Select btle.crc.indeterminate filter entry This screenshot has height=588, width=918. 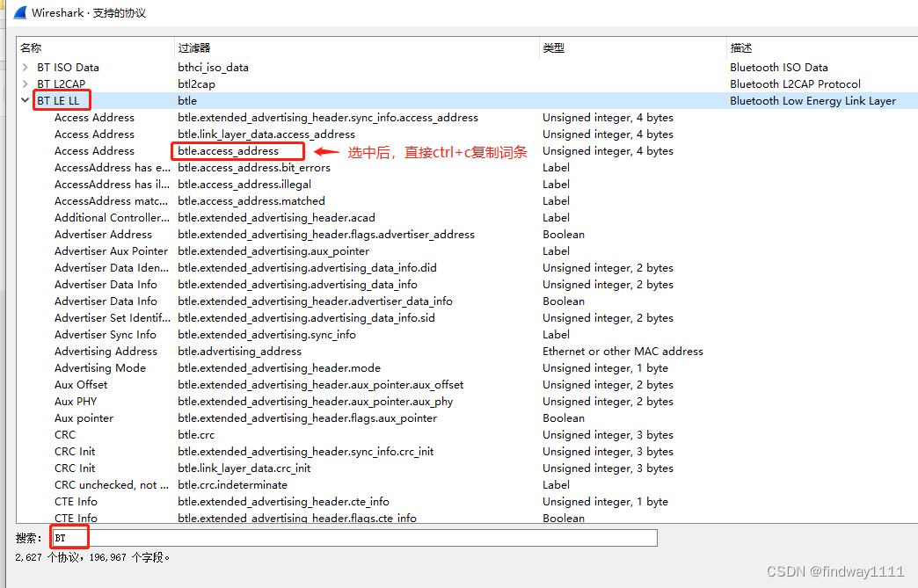pos(232,485)
